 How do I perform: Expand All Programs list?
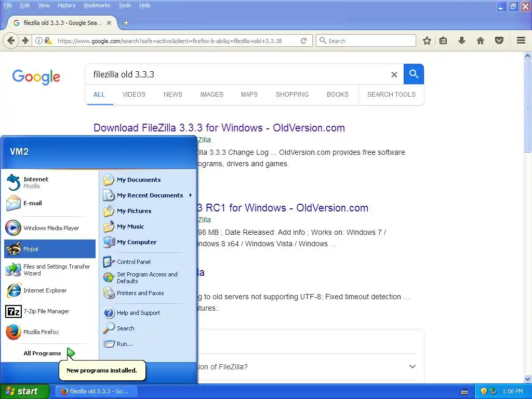tap(49, 353)
